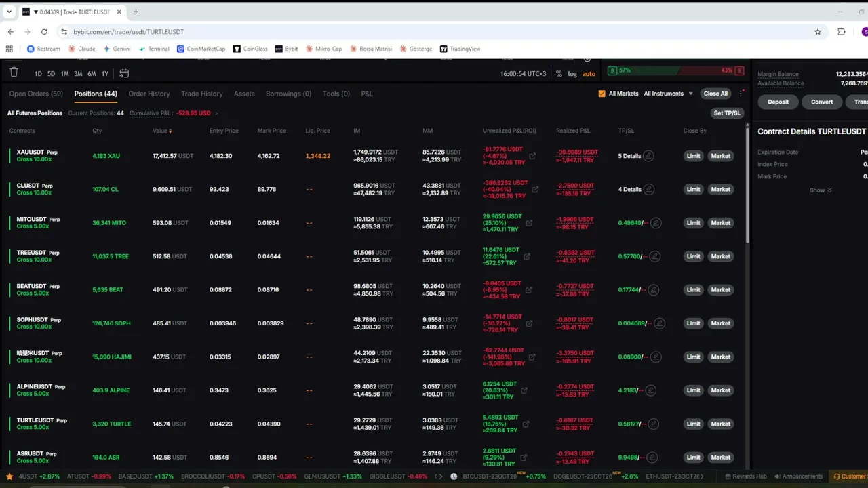The height and width of the screenshot is (488, 868).
Task: Open the calendar date range icon
Action: click(x=124, y=73)
